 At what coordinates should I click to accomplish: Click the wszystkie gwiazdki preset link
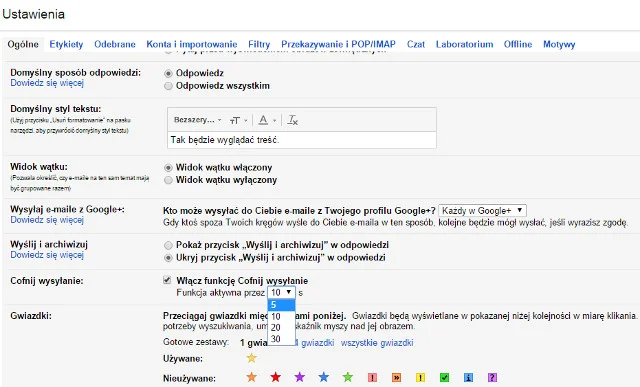[x=377, y=343]
